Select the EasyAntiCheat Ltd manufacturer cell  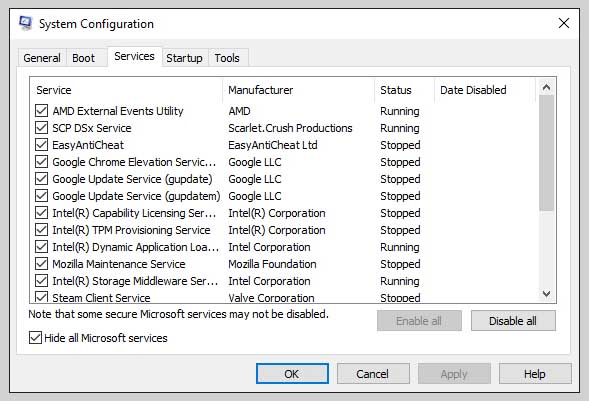(273, 145)
